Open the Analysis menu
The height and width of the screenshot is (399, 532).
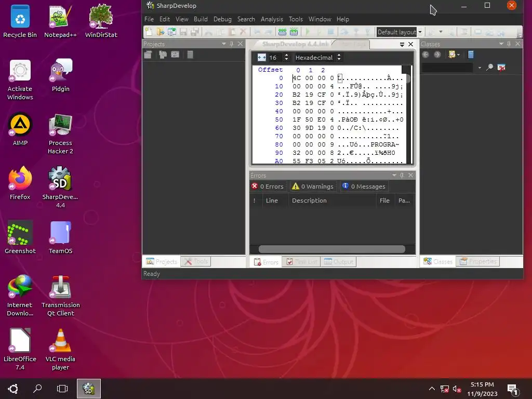(272, 19)
